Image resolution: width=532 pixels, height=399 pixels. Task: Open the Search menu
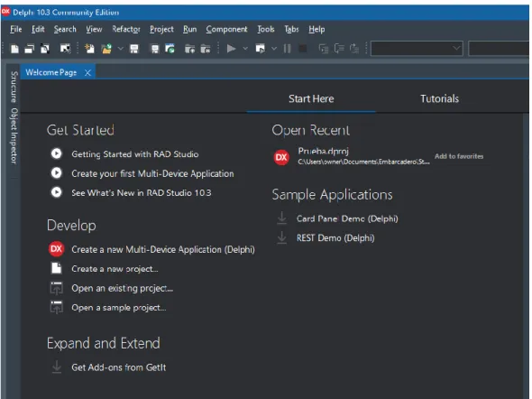coord(65,30)
